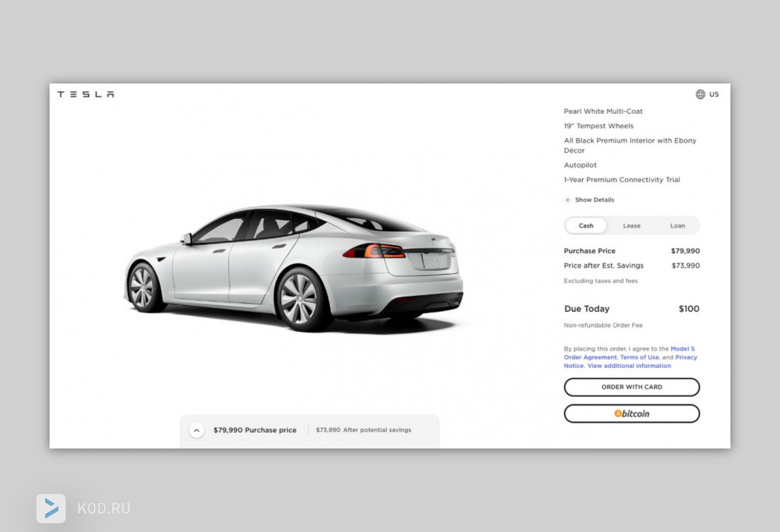Select the Autopilot feature text
The height and width of the screenshot is (532, 780).
(580, 165)
